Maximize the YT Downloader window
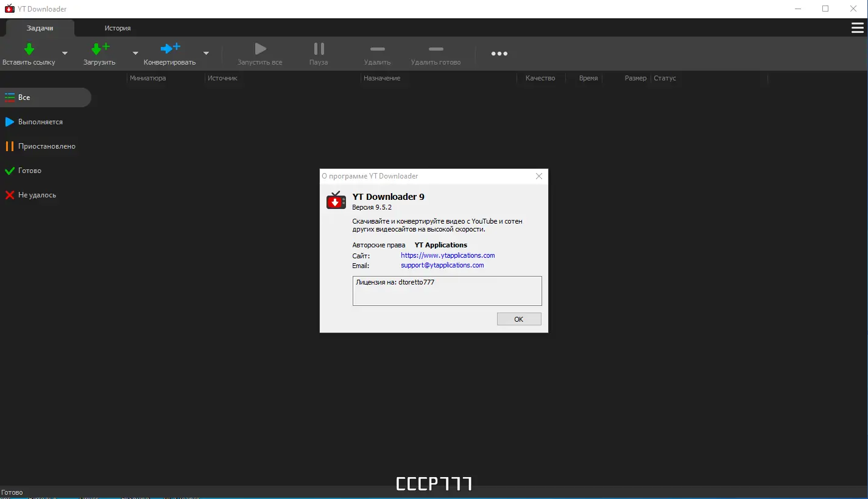Image resolution: width=868 pixels, height=499 pixels. click(x=825, y=9)
